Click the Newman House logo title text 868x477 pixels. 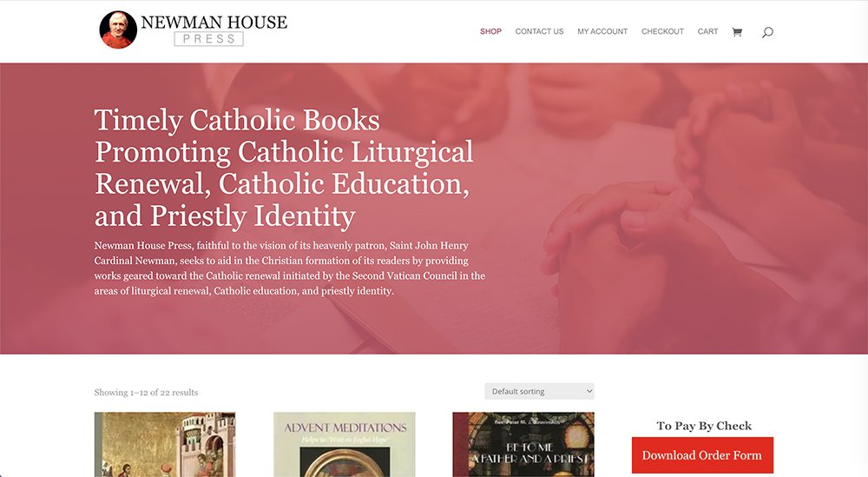tap(214, 23)
